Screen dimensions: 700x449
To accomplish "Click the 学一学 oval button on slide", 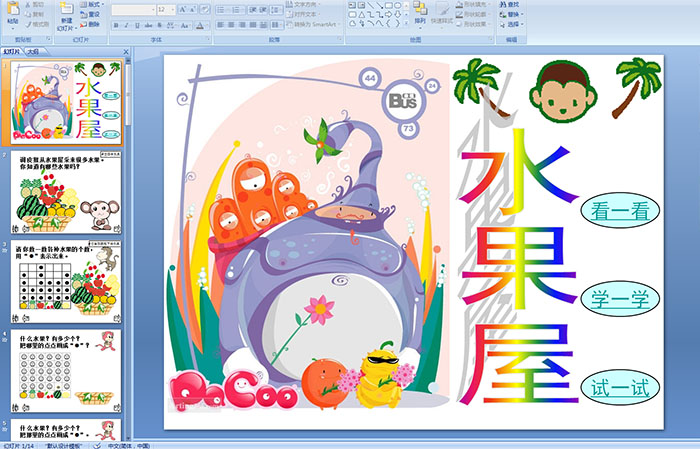I will (x=620, y=299).
